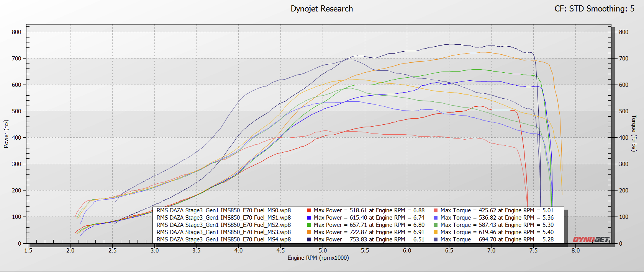Click dark navy Max Power 753.83 swatch
This screenshot has width=644, height=272.
(x=309, y=239)
